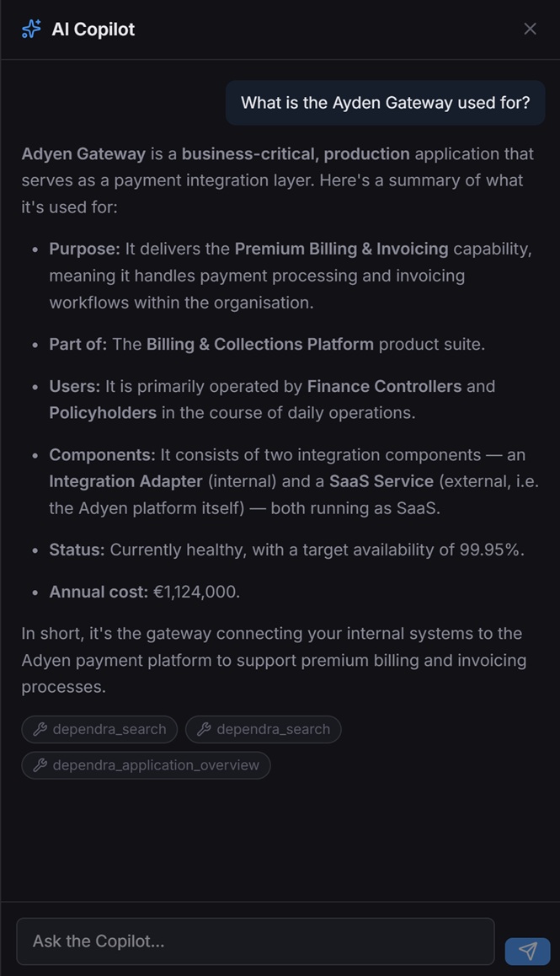Select the user question message bubble

pyautogui.click(x=385, y=103)
